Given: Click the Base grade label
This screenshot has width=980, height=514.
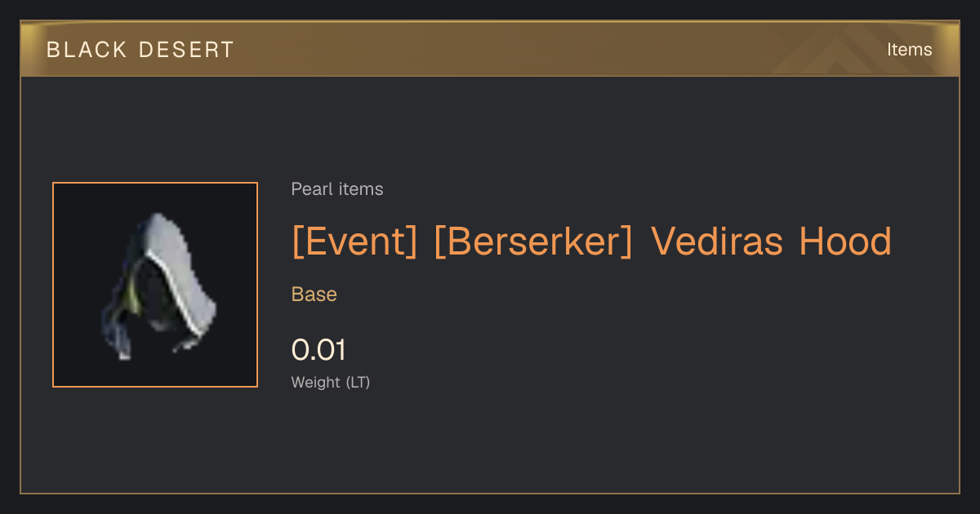Looking at the screenshot, I should click(x=314, y=295).
